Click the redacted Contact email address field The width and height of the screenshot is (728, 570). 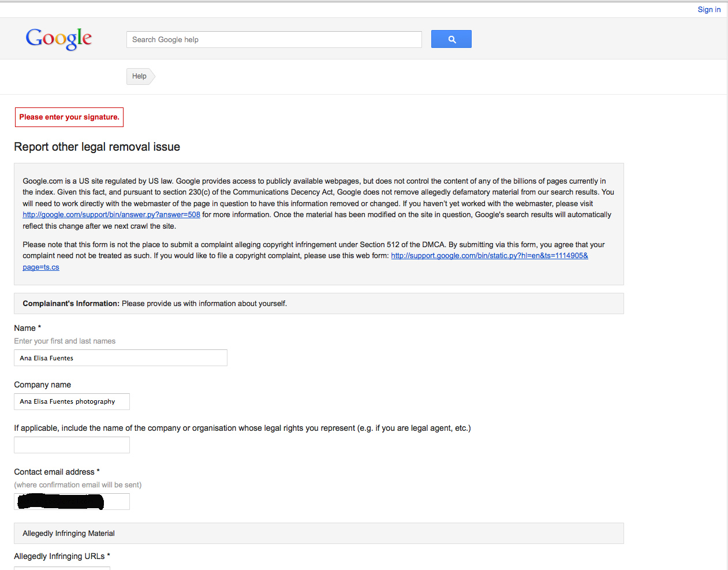click(x=72, y=502)
